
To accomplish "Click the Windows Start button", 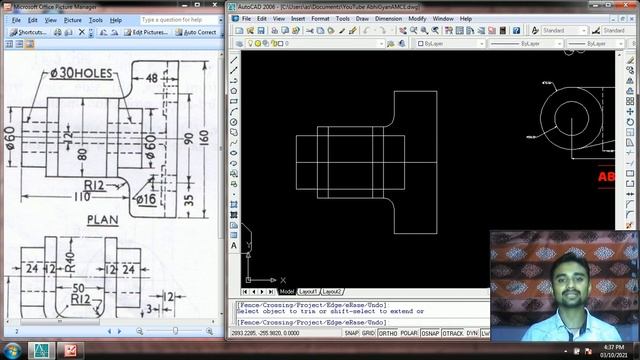I will pos(12,351).
